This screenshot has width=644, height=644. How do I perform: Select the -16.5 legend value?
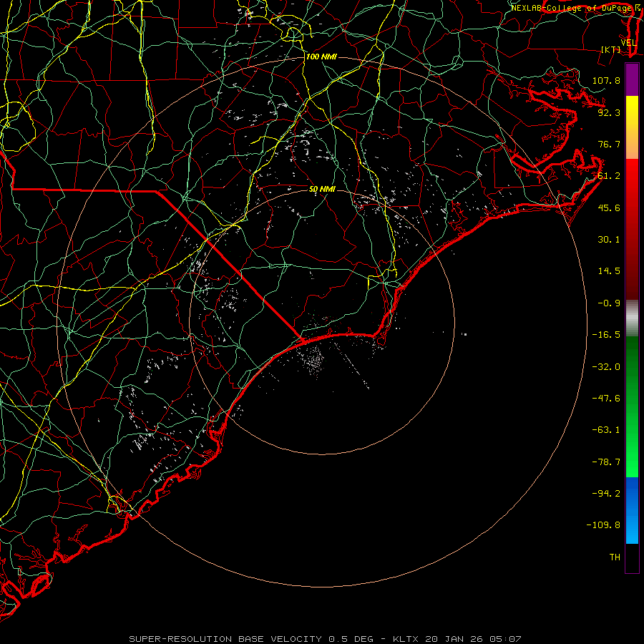[x=606, y=335]
